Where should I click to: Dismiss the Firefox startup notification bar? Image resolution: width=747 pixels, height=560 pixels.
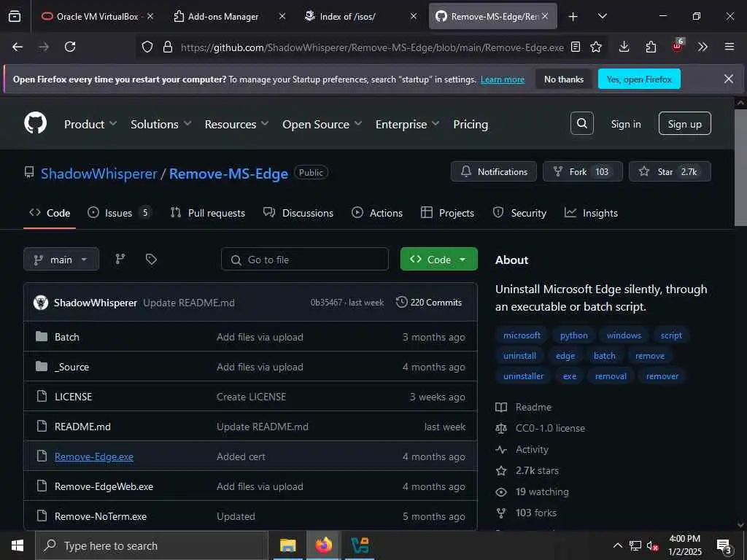point(729,79)
